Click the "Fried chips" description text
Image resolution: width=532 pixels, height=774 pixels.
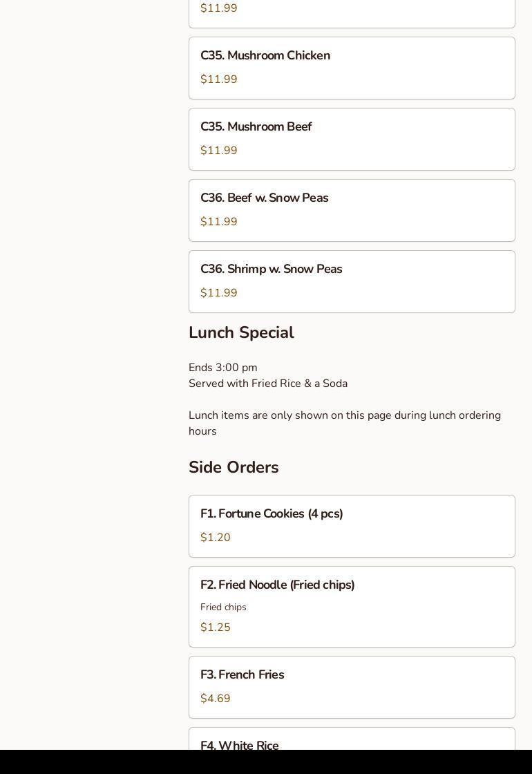(223, 607)
